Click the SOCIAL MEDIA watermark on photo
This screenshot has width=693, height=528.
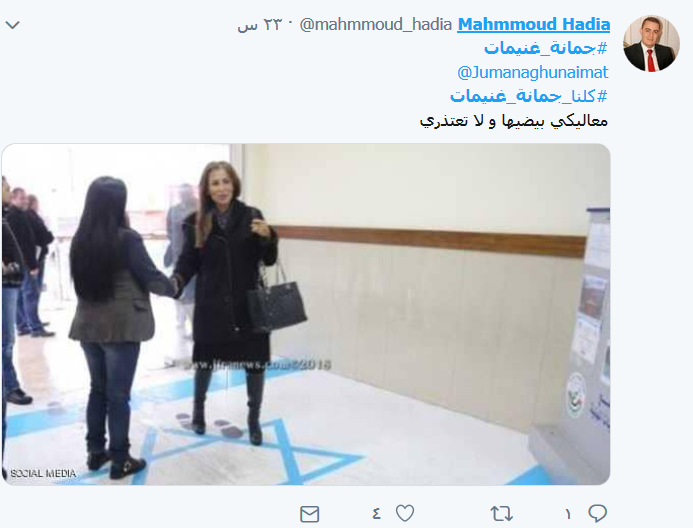pyautogui.click(x=43, y=473)
